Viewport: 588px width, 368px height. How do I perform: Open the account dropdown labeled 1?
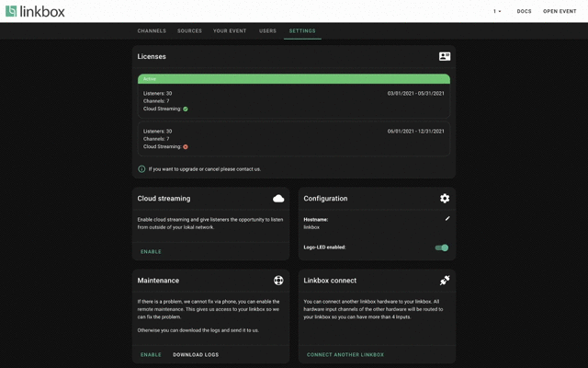[x=497, y=11]
